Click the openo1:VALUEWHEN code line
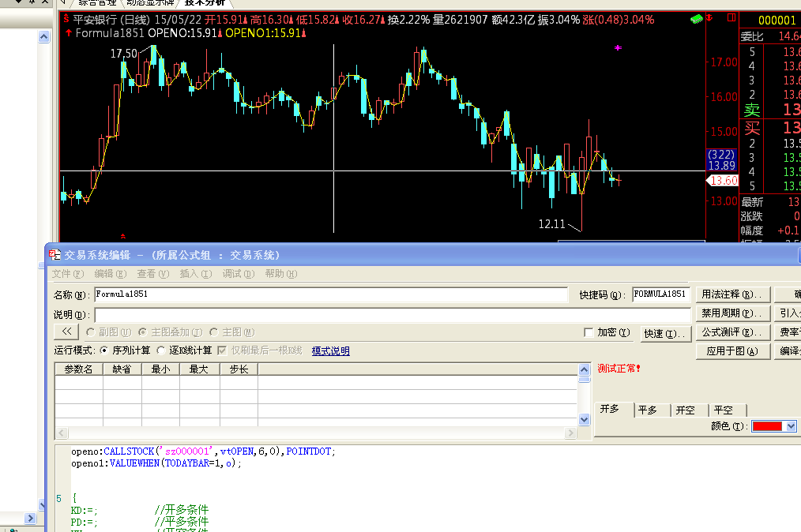The width and height of the screenshot is (801, 532). (156, 463)
